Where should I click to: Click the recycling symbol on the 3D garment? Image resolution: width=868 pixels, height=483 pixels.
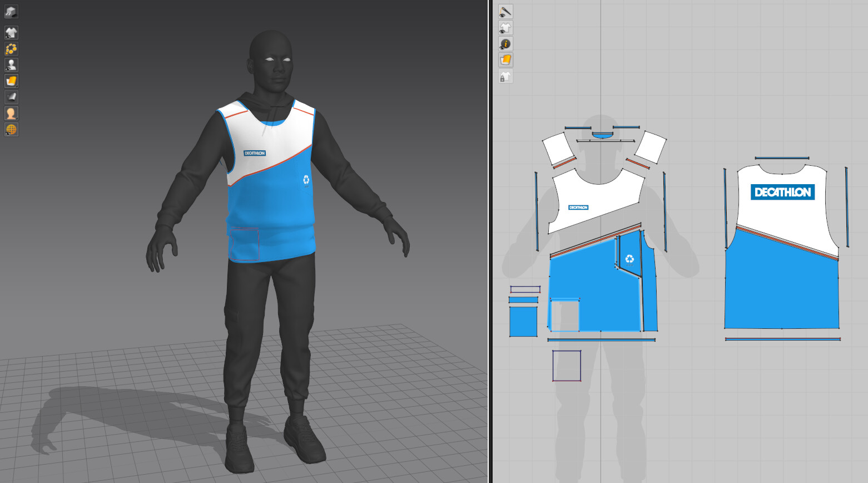306,180
